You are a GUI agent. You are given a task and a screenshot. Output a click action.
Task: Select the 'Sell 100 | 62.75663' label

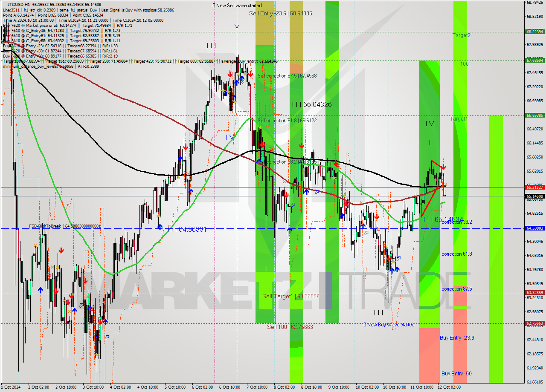tap(290, 327)
